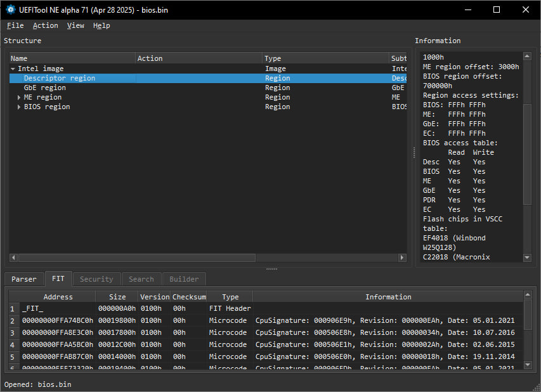
Task: Click the FIT table vertical scrollbar thumb
Action: click(528, 315)
